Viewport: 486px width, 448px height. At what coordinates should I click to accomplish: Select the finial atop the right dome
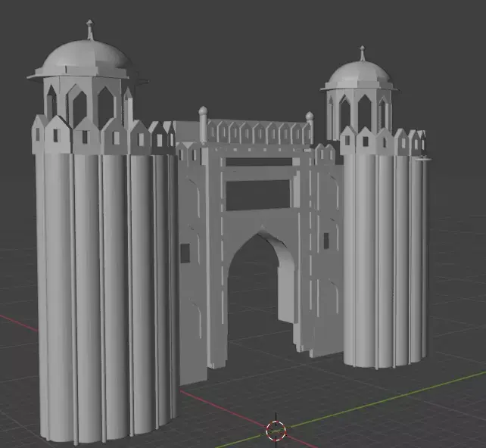362,54
